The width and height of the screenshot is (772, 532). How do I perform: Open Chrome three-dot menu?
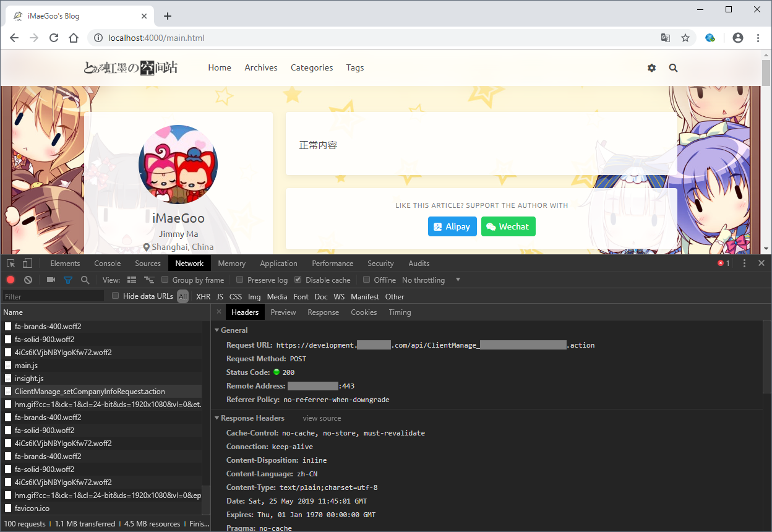pos(758,38)
